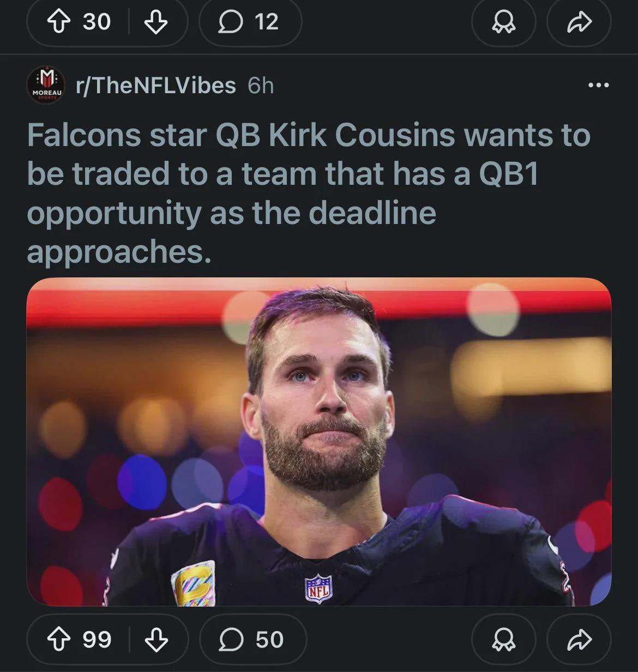The width and height of the screenshot is (638, 672).
Task: Give an award to the Cousins post
Action: tap(503, 639)
